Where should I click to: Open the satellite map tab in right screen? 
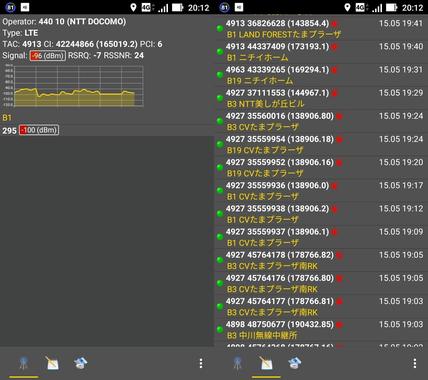294,363
